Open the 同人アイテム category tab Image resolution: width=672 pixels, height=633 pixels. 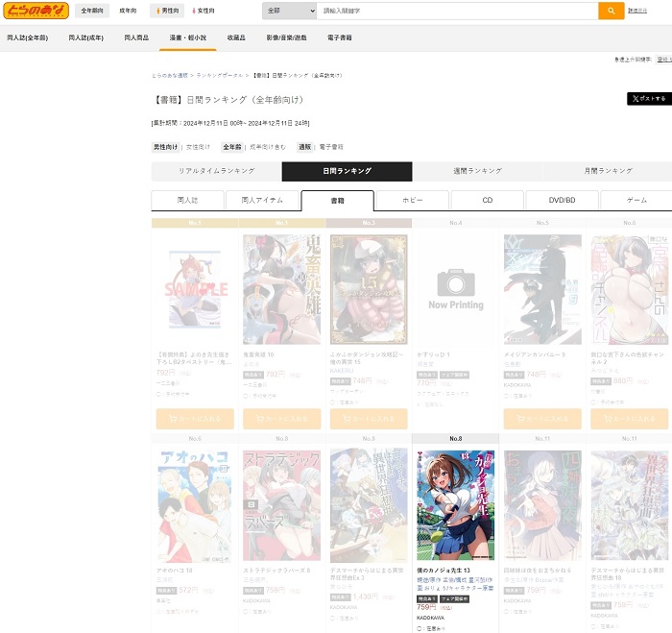[262, 201]
